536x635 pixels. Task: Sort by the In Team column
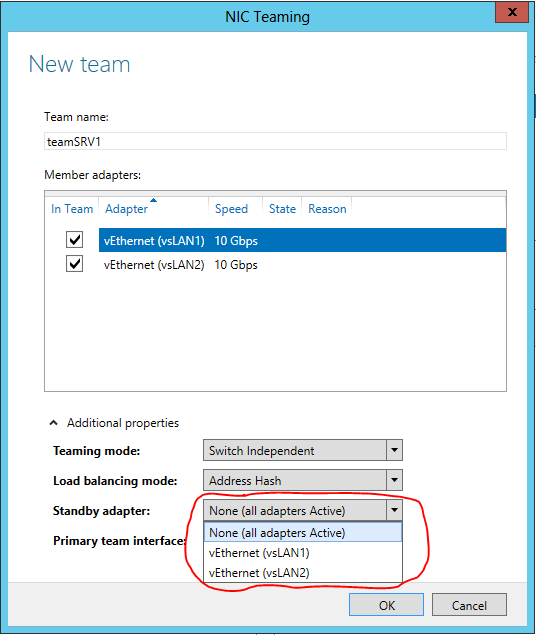point(72,209)
